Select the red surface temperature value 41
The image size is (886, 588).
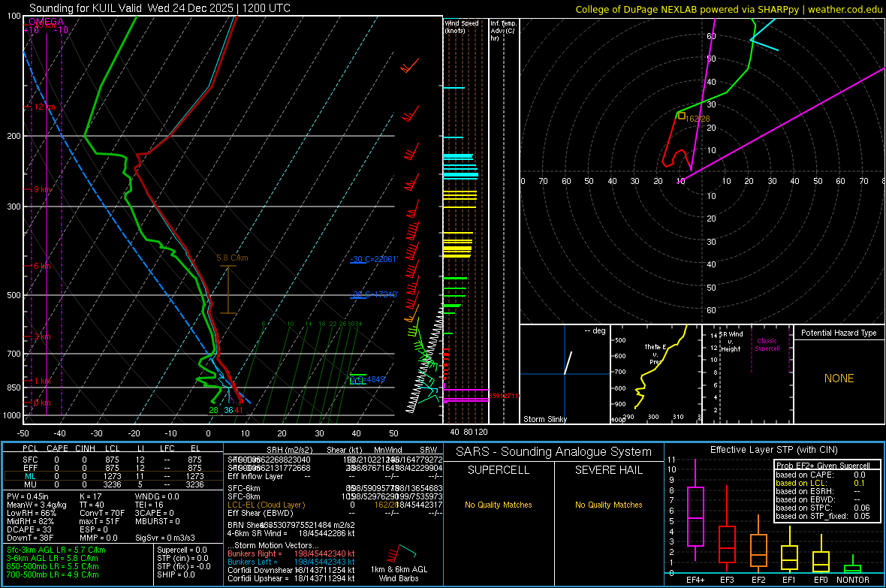coord(239,410)
